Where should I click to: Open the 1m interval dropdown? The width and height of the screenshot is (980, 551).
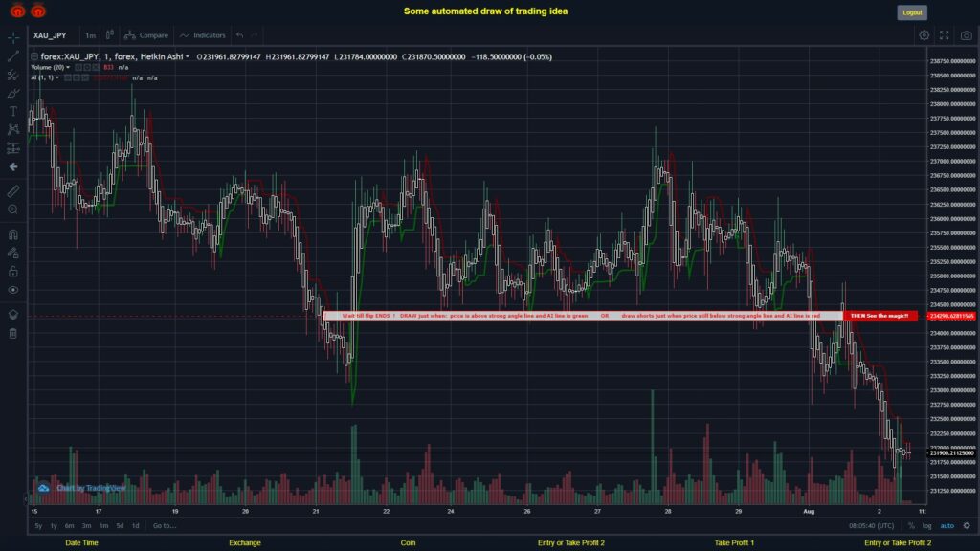(x=91, y=35)
